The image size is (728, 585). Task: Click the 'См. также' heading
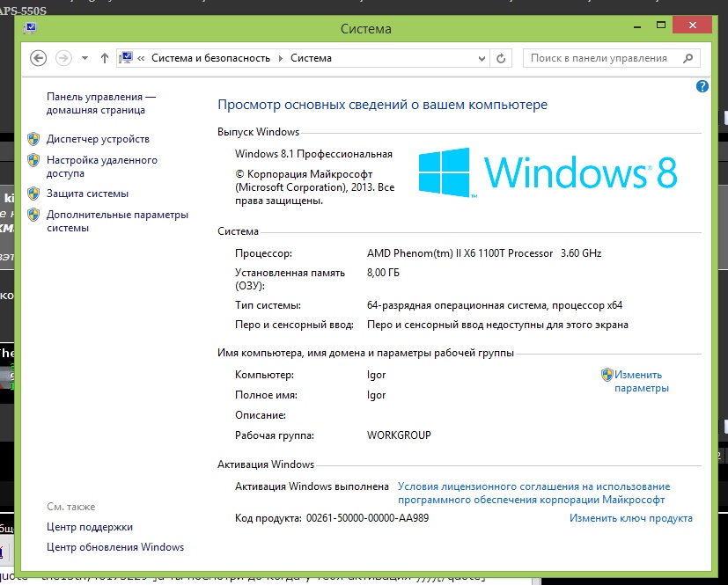tap(71, 507)
